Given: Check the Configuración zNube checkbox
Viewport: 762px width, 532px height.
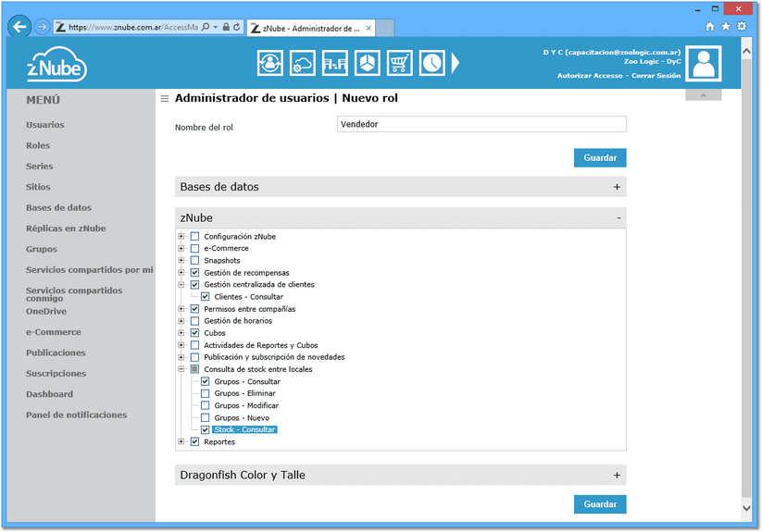Looking at the screenshot, I should (x=194, y=236).
